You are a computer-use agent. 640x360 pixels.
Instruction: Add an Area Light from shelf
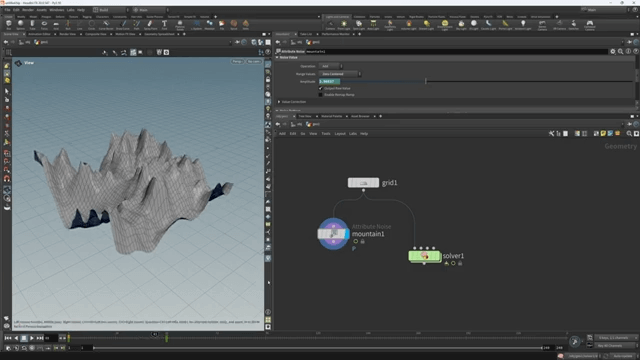pos(373,25)
